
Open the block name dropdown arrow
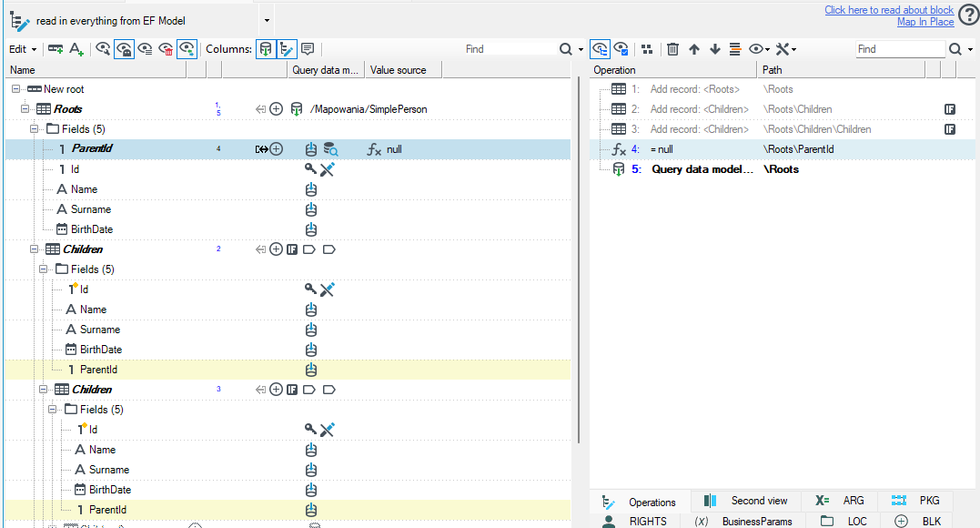(267, 21)
